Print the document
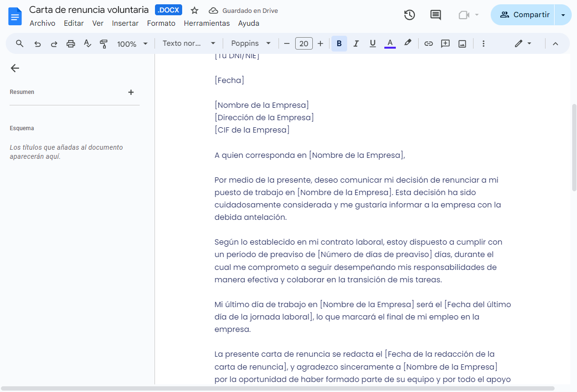The width and height of the screenshot is (577, 392). 71,43
